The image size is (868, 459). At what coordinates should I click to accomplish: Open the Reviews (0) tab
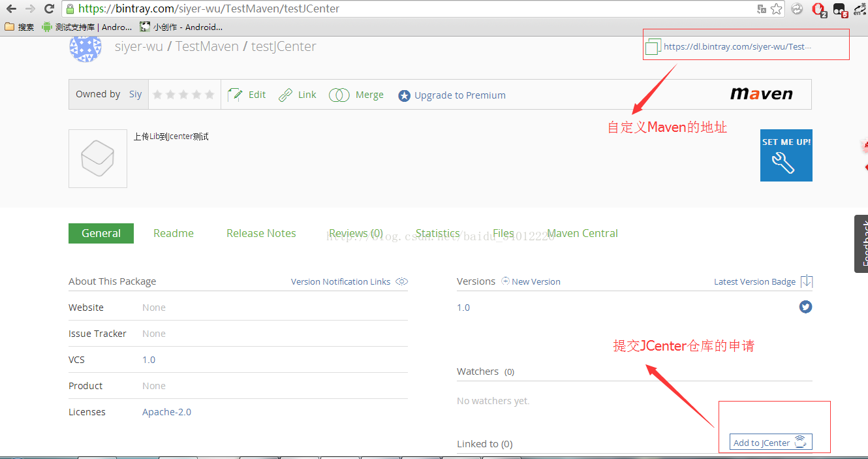click(356, 233)
